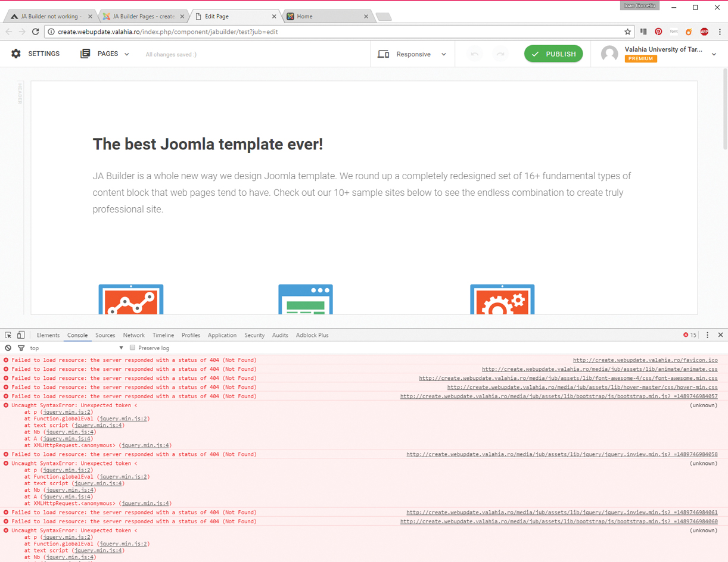Open the bootstrap.min.js ...984057 error link

[x=559, y=396]
